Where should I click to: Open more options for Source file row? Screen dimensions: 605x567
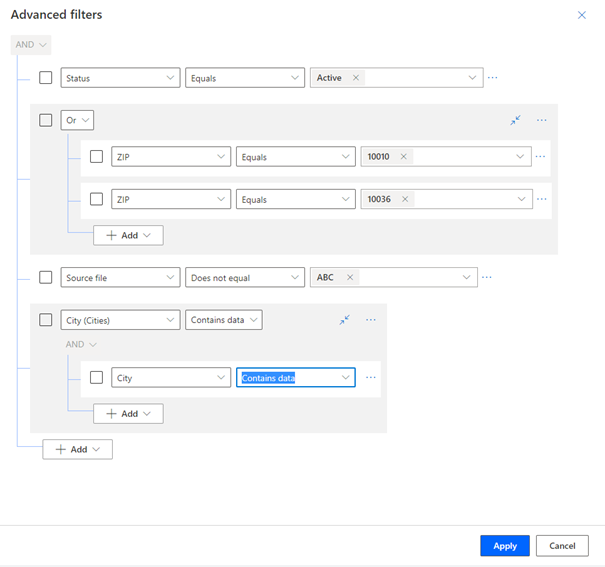[x=487, y=277]
